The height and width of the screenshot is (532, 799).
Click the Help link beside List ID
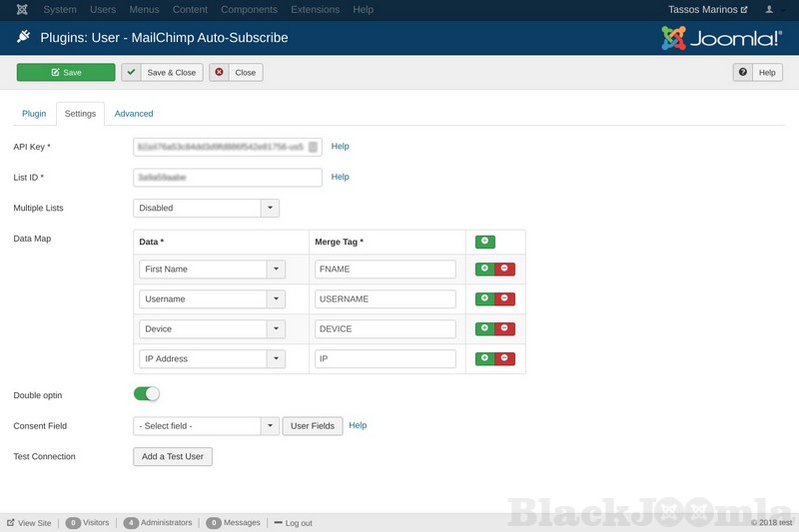340,177
